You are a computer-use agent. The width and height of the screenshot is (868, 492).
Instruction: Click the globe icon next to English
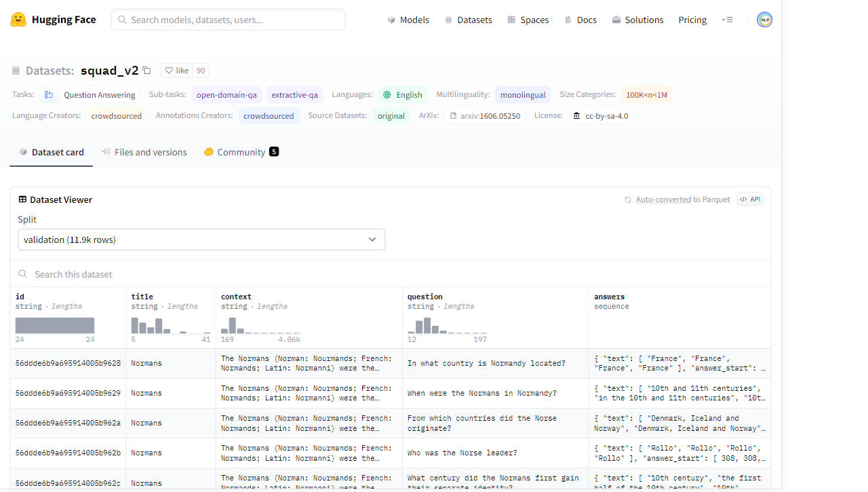pos(387,95)
